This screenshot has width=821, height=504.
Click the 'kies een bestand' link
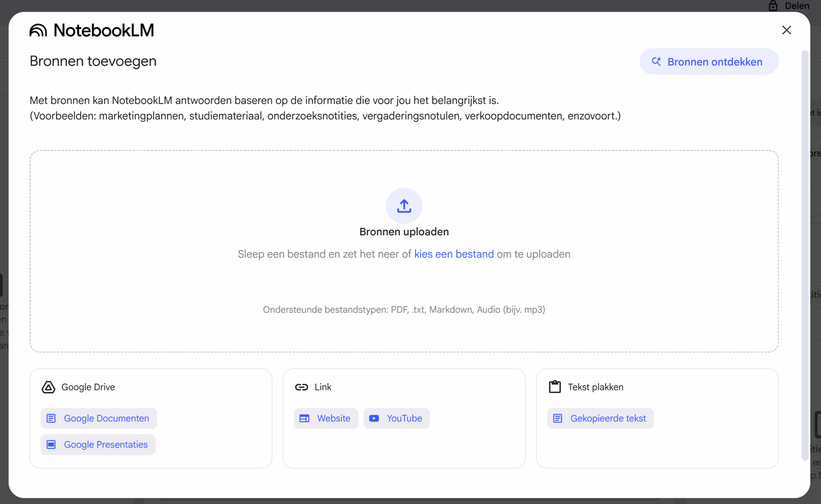[x=454, y=254]
